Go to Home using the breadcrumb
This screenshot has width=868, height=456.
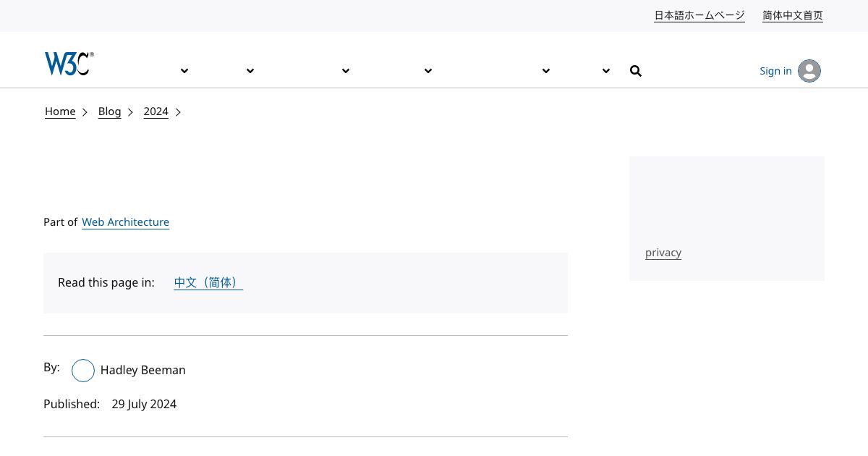(x=60, y=111)
